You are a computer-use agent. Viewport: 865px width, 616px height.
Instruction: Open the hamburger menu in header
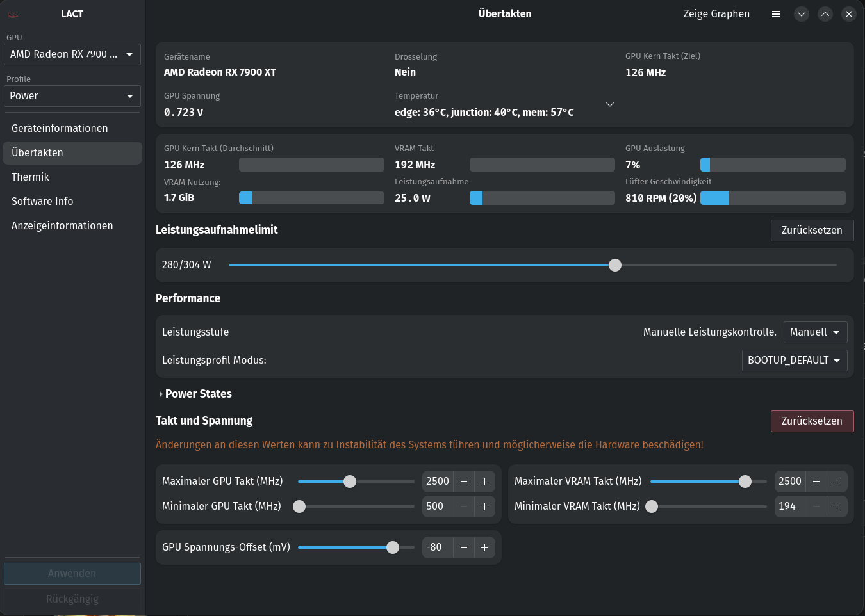(x=776, y=14)
